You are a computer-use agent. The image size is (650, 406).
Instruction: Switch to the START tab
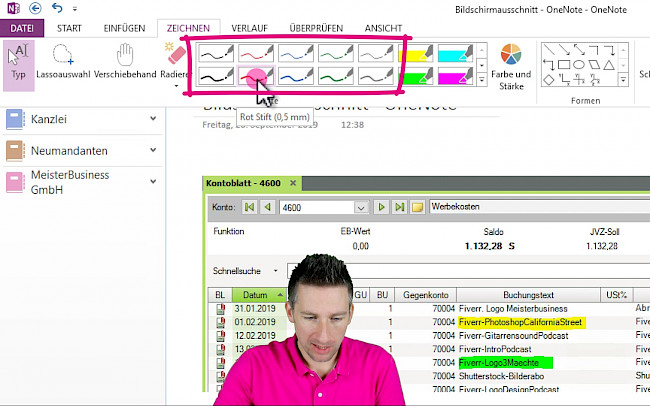(x=69, y=28)
